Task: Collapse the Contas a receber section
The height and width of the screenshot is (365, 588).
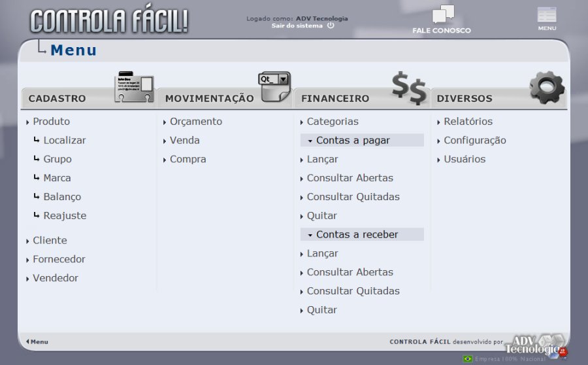Action: (x=362, y=234)
